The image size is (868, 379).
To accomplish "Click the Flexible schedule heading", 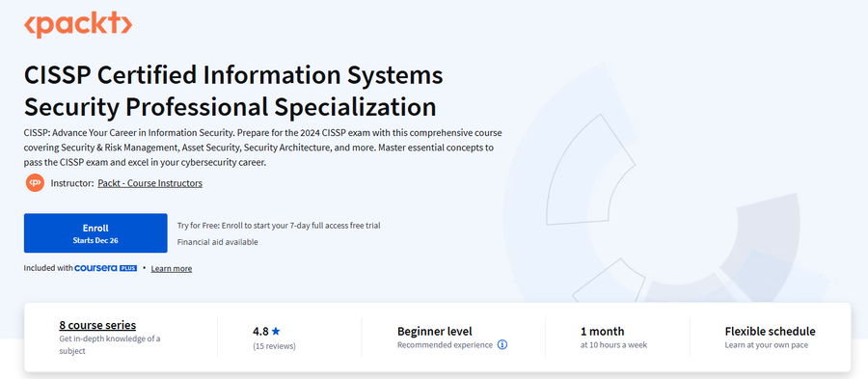I will pos(770,332).
